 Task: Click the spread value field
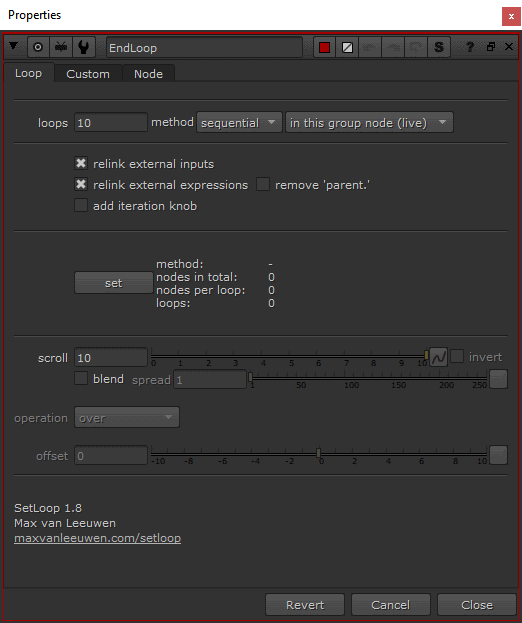tap(210, 379)
